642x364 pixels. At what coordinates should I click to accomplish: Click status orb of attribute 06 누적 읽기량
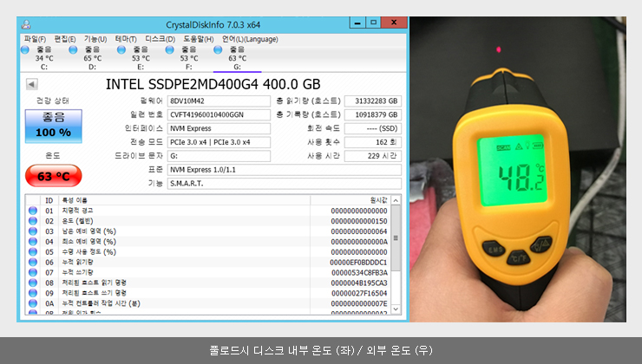(33, 262)
